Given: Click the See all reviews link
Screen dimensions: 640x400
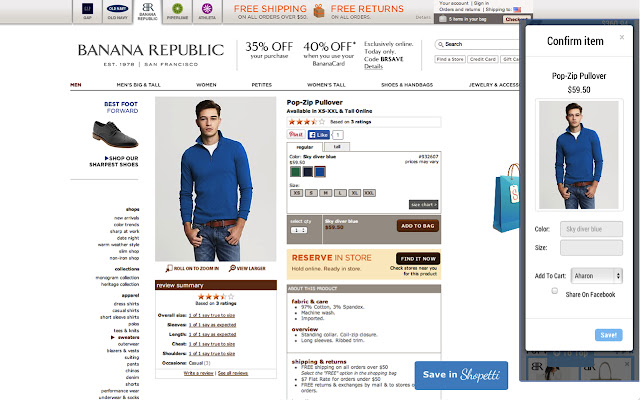Looking at the screenshot, I should coord(233,373).
